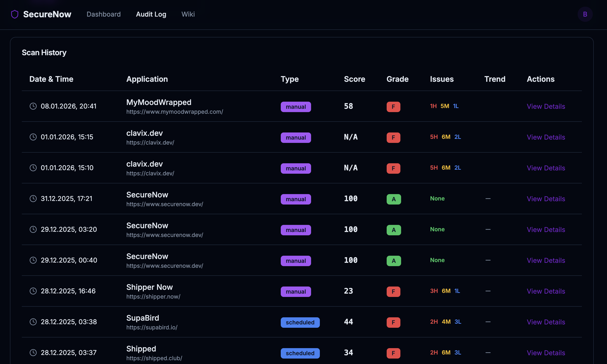Click the 1H issue count for MyMoodWrapped
This screenshot has width=607, height=364.
pos(433,106)
